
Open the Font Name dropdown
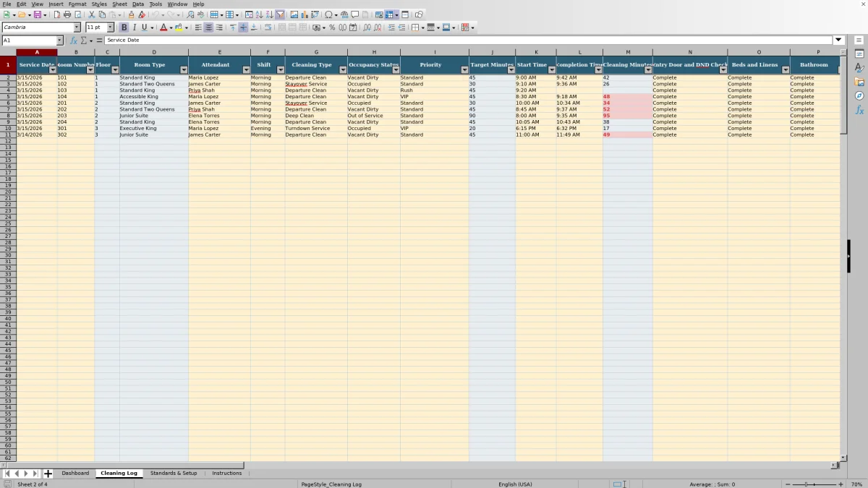77,27
